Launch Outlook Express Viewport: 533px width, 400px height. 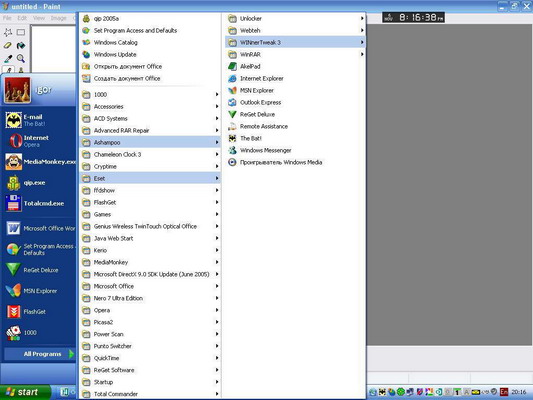(x=295, y=102)
